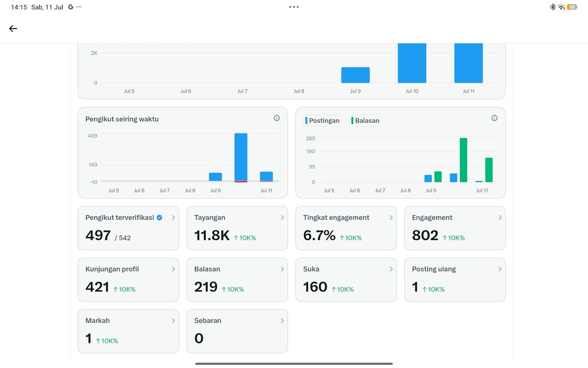
Task: Open Suka details chevron
Action: pos(391,269)
